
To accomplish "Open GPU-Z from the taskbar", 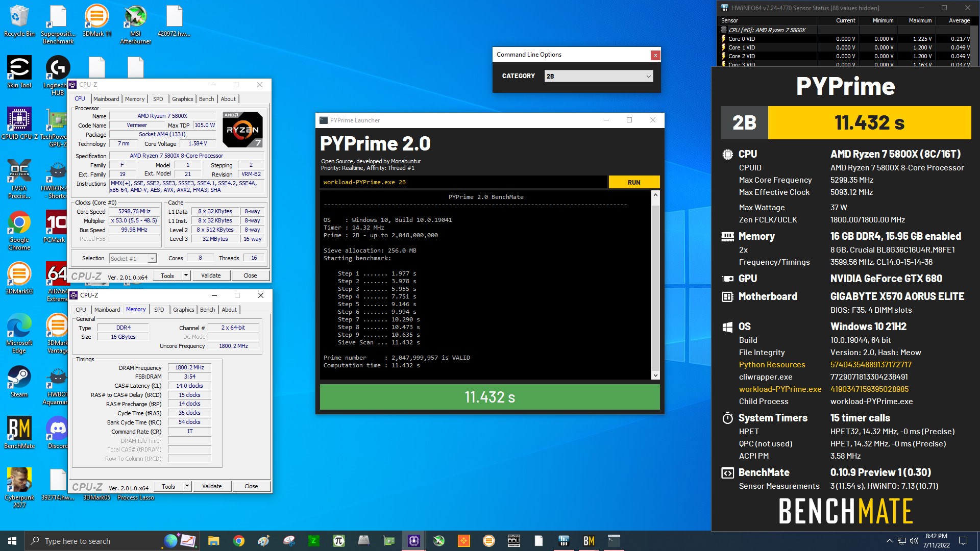I will tap(389, 541).
